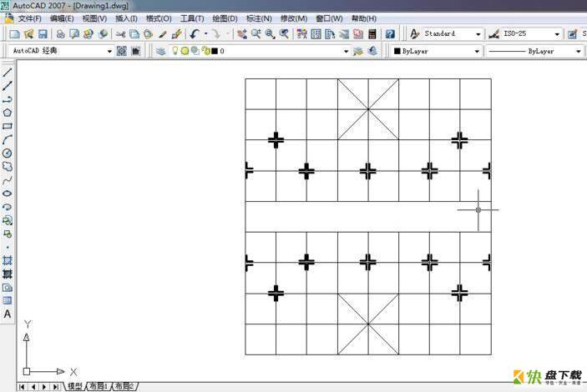Undo the last action with the Undo arrow
The height and width of the screenshot is (392, 587).
point(195,34)
